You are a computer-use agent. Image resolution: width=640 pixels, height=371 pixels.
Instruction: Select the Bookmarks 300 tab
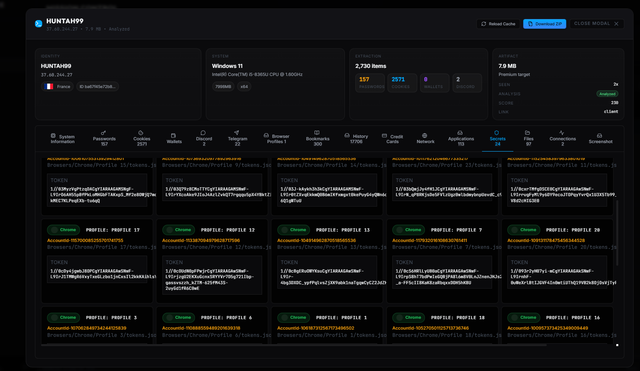(317, 138)
